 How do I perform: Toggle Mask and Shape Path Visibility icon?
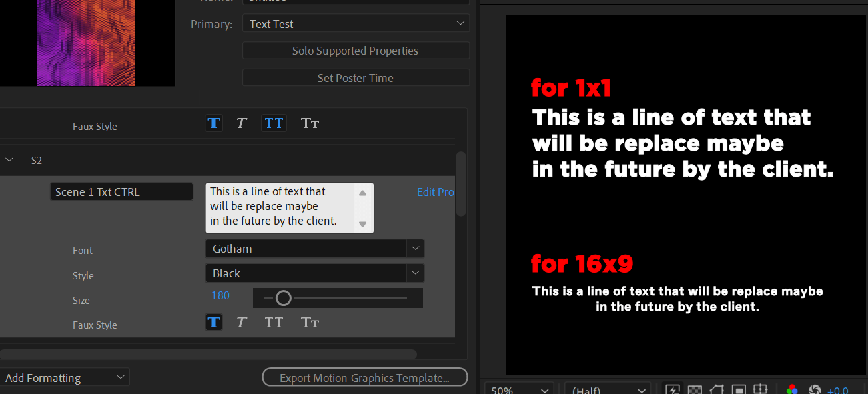(x=717, y=389)
